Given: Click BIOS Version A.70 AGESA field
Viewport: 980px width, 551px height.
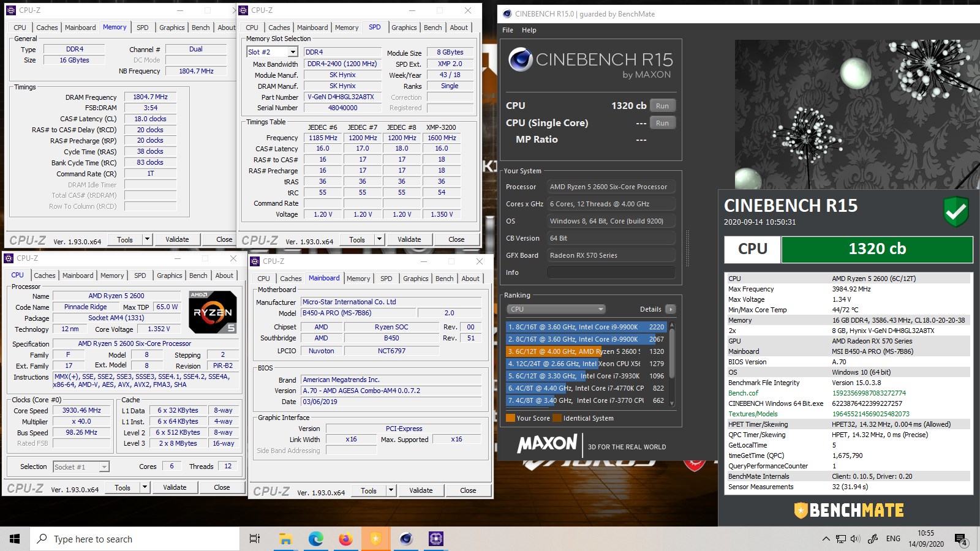Looking at the screenshot, I should 391,391.
